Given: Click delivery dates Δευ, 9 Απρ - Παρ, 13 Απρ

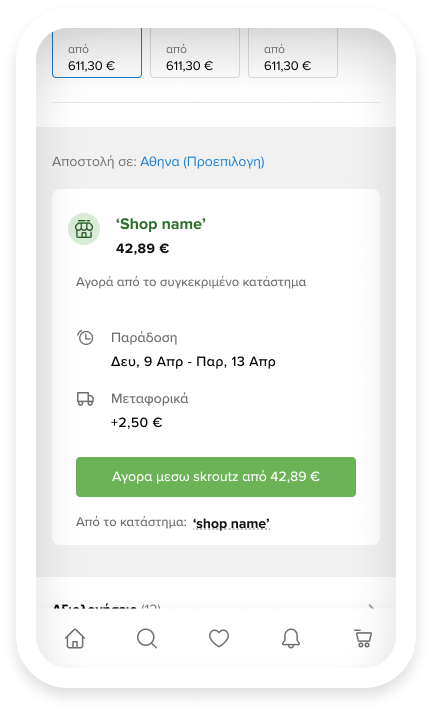Looking at the screenshot, I should 193,361.
